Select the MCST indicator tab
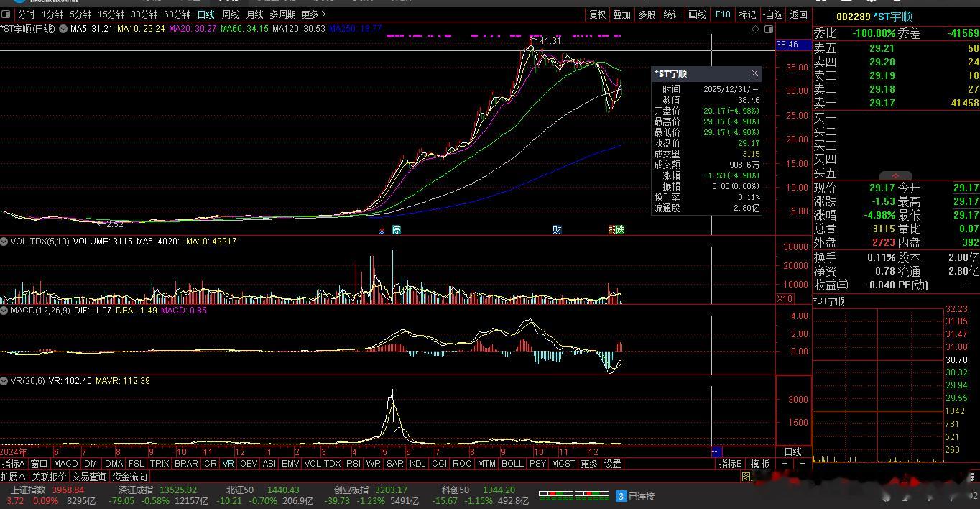980x509 pixels. click(x=563, y=464)
